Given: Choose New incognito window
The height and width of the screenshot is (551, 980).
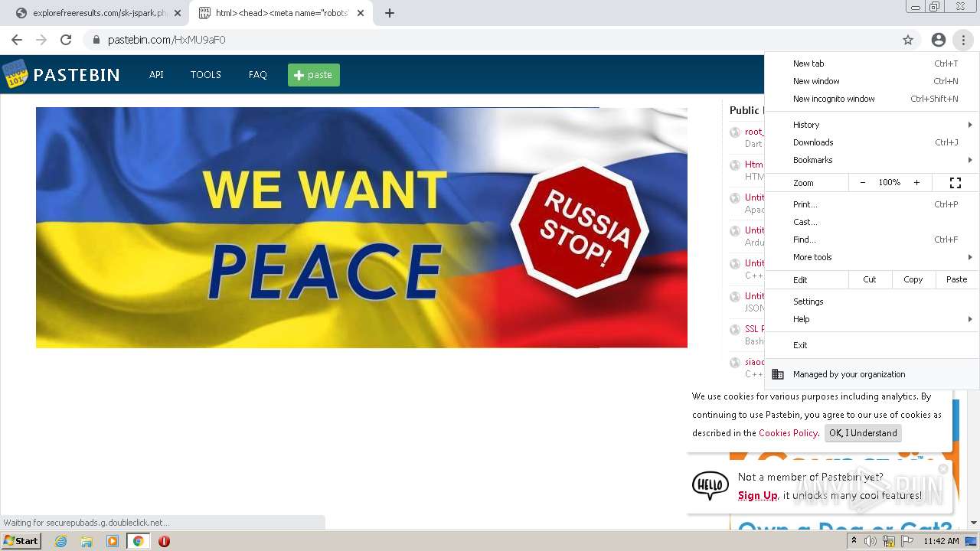Looking at the screenshot, I should click(x=872, y=99).
